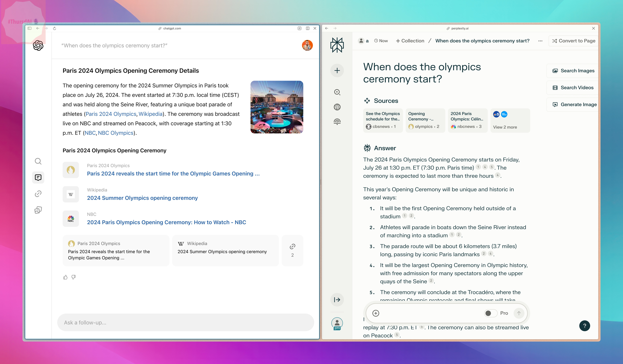Viewport: 623px width, 364px height.
Task: Expand the 2 more links card in ChatGPT
Action: [x=292, y=250]
